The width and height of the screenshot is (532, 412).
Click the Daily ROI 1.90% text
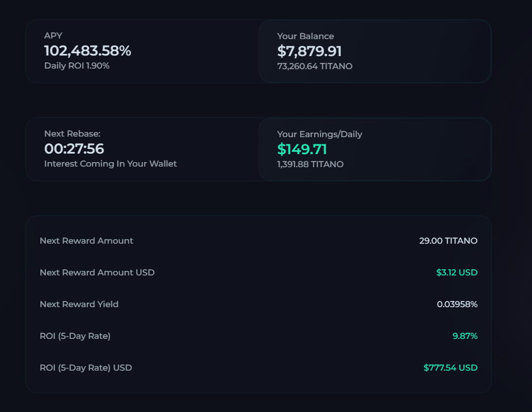coord(77,65)
